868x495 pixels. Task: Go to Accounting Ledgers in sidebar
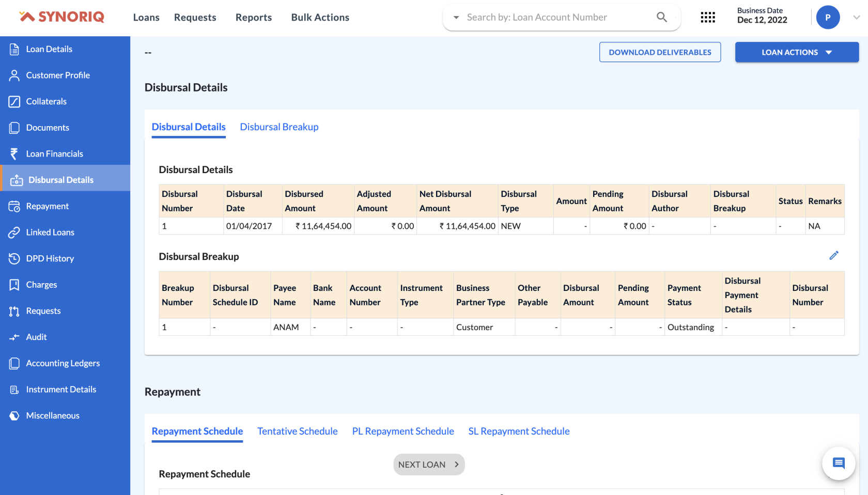(x=63, y=363)
